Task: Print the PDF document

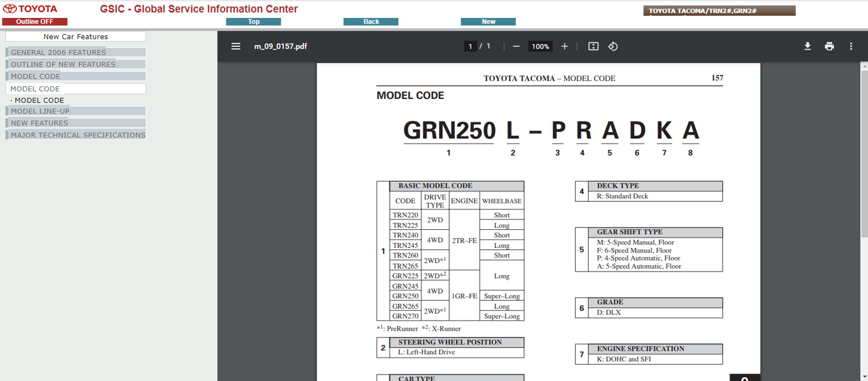Action: pos(829,46)
